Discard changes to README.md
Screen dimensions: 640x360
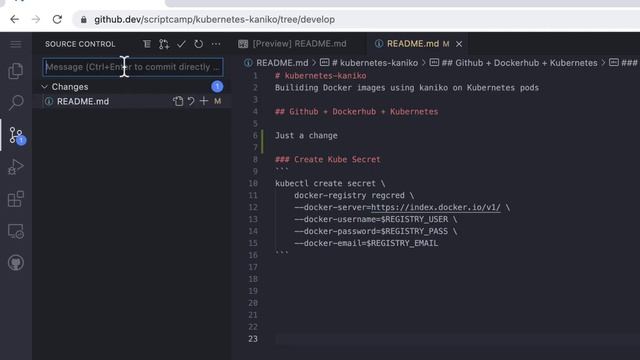pyautogui.click(x=191, y=101)
